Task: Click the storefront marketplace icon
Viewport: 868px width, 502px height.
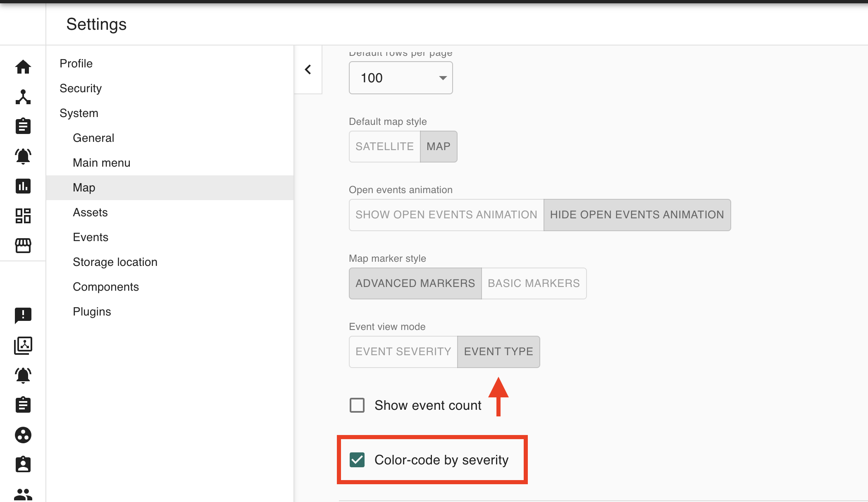Action: [x=23, y=245]
